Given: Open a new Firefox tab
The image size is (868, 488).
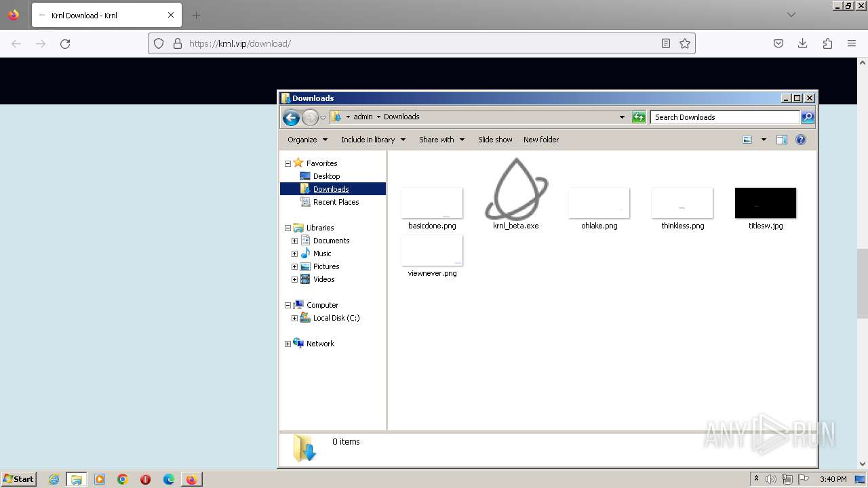Looking at the screenshot, I should click(196, 15).
